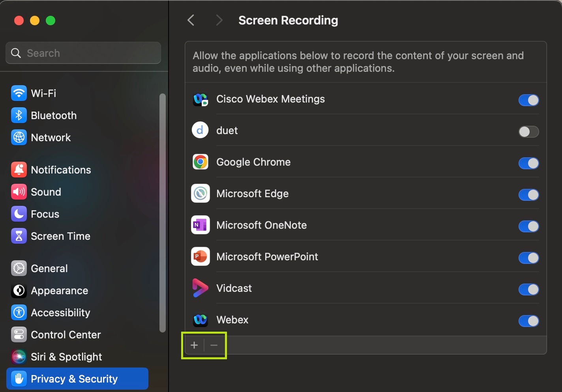Select the Vidcast app name
562x392 pixels.
[234, 288]
